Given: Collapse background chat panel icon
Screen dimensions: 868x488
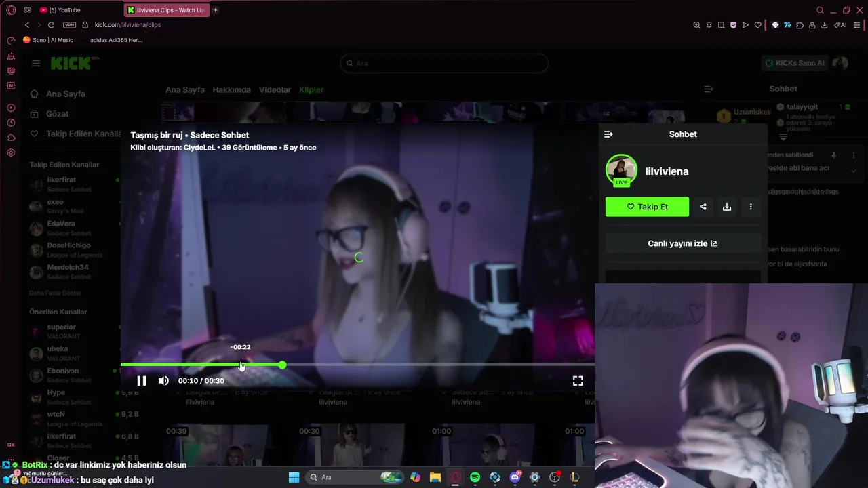Looking at the screenshot, I should click(709, 89).
